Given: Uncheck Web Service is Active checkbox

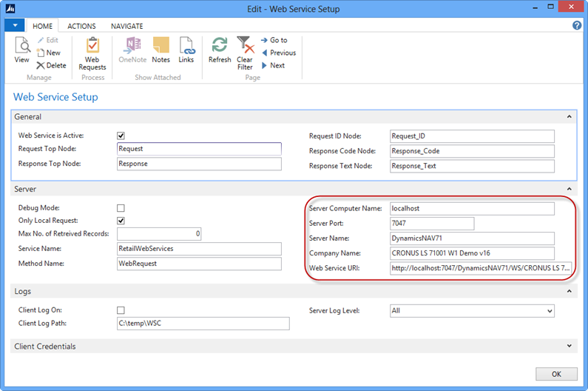Looking at the screenshot, I should pyautogui.click(x=121, y=136).
